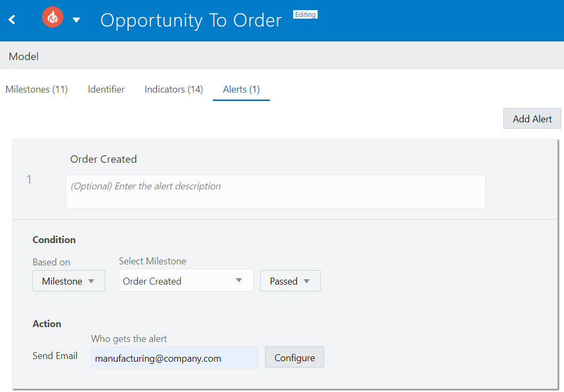Click alert number 1 label
Screen dimensions: 564x392
click(x=29, y=179)
